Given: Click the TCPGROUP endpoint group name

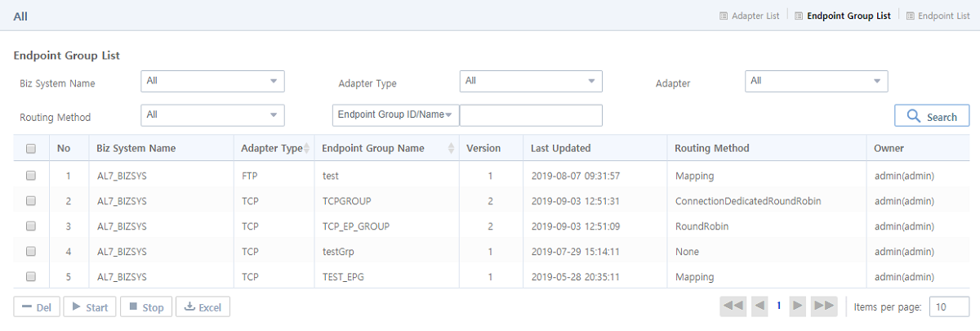Looking at the screenshot, I should pos(349,201).
